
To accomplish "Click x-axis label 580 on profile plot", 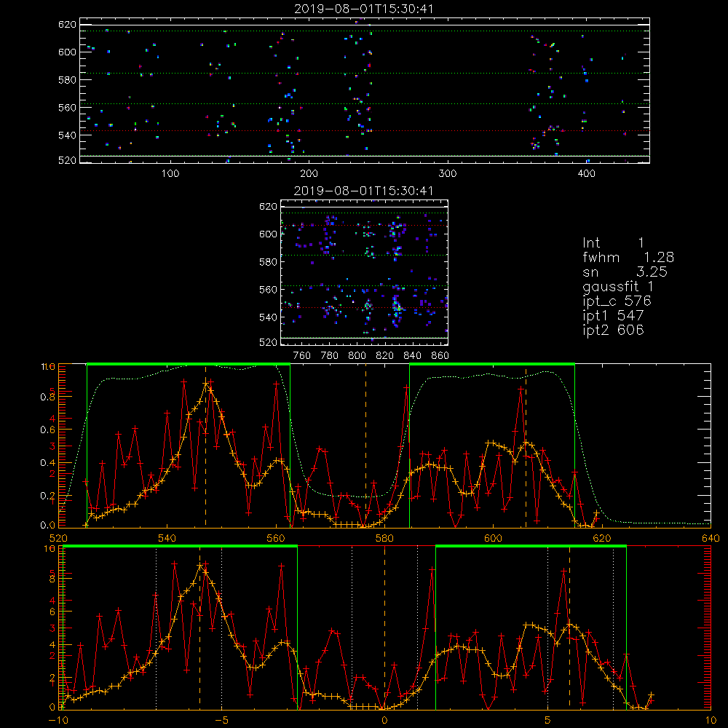I will (x=384, y=538).
